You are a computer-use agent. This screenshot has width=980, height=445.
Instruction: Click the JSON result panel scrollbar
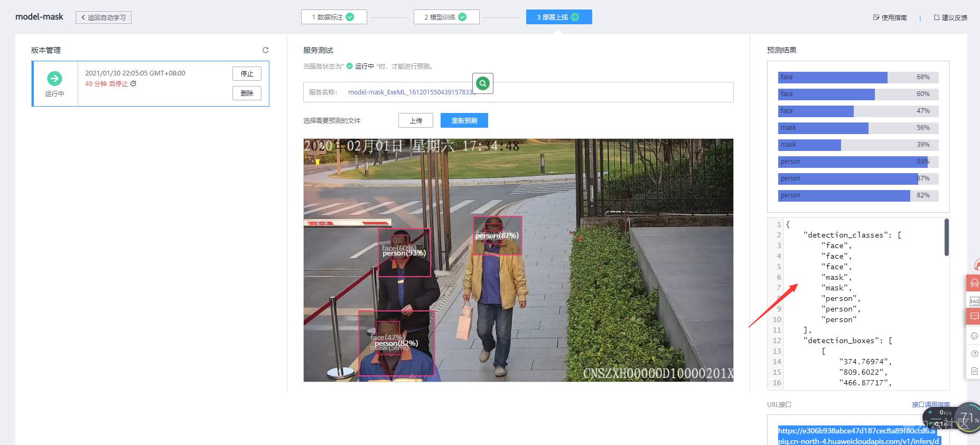tap(946, 238)
